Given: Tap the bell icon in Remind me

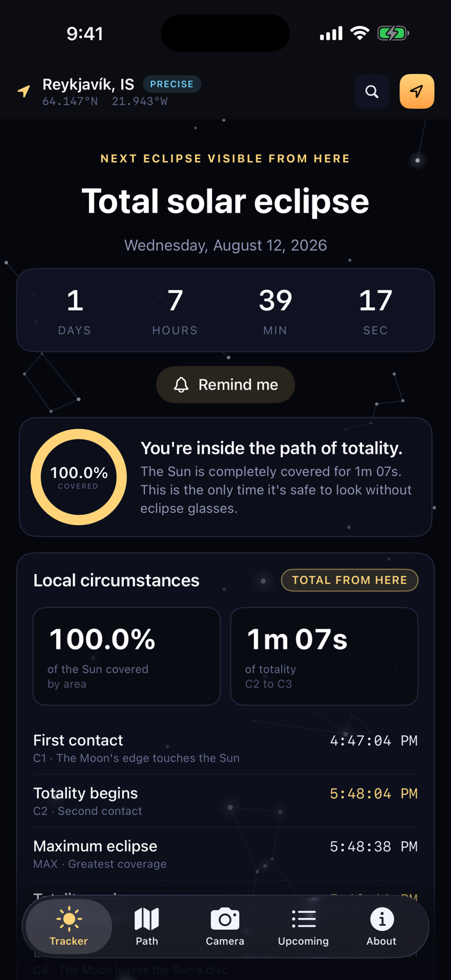Looking at the screenshot, I should (x=181, y=385).
